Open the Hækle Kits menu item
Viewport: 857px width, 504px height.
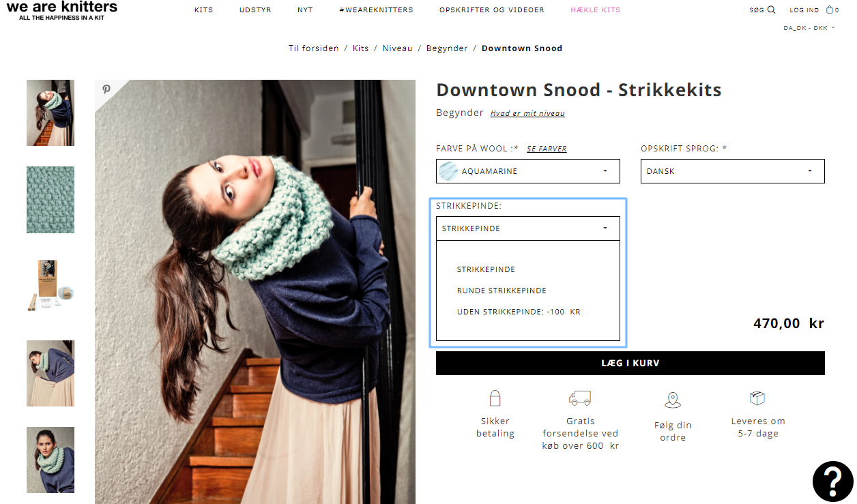point(596,10)
